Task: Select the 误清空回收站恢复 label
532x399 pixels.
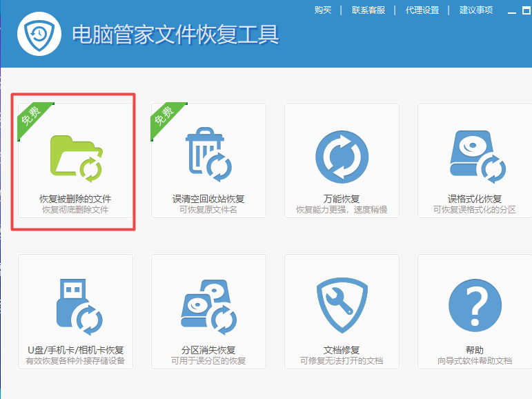Action: (208, 199)
